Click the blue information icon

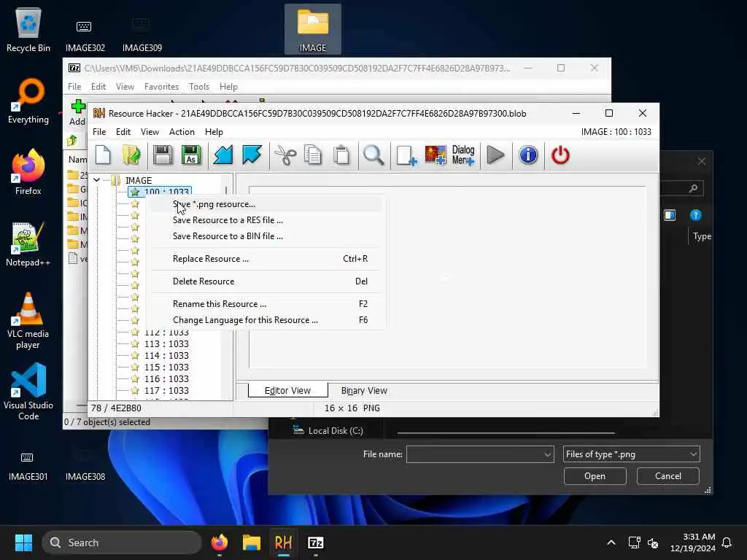pos(528,155)
